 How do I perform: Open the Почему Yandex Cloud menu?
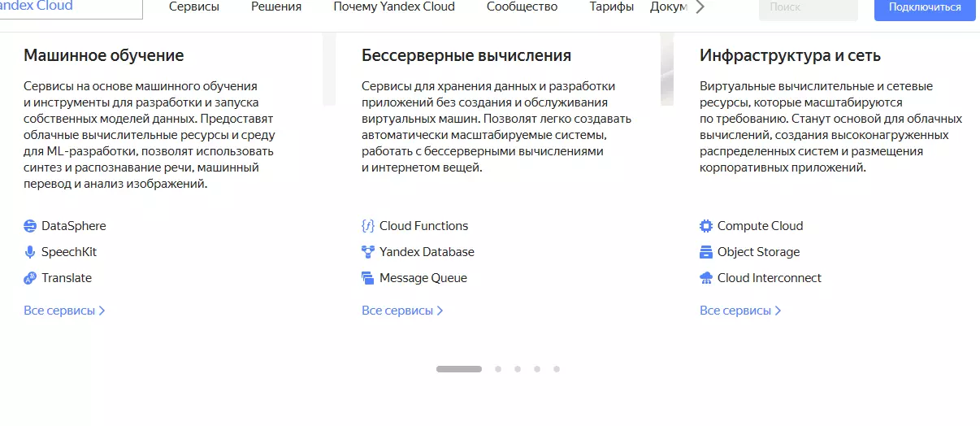pyautogui.click(x=394, y=7)
